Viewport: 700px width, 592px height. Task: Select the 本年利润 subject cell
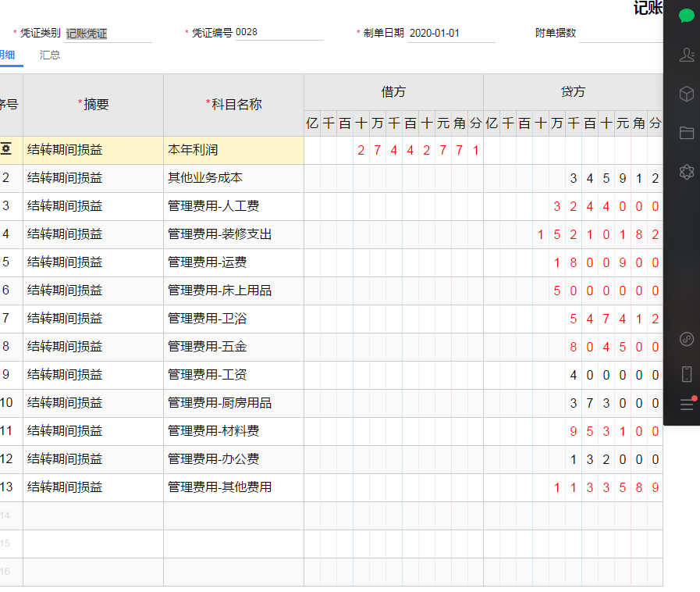pyautogui.click(x=233, y=150)
